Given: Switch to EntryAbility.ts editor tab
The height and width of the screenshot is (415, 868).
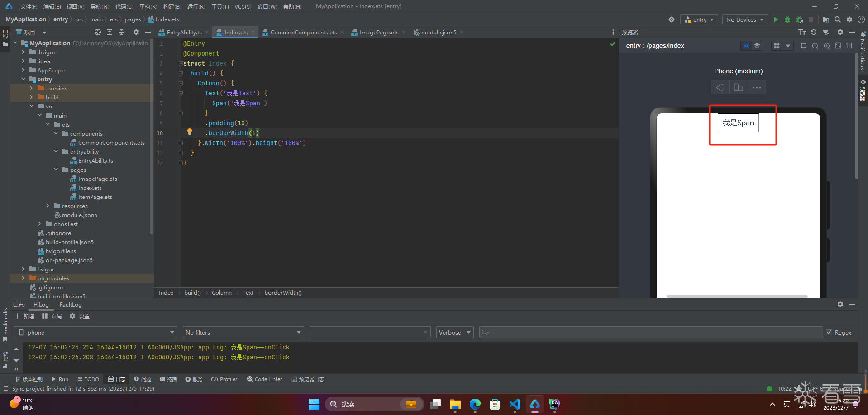Looking at the screenshot, I should pyautogui.click(x=184, y=32).
